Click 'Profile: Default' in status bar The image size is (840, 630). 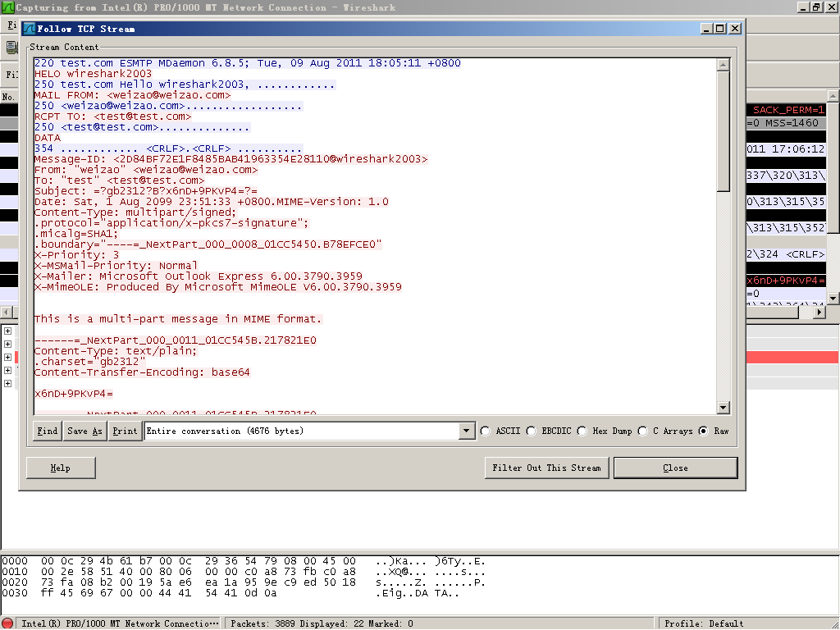(x=704, y=624)
